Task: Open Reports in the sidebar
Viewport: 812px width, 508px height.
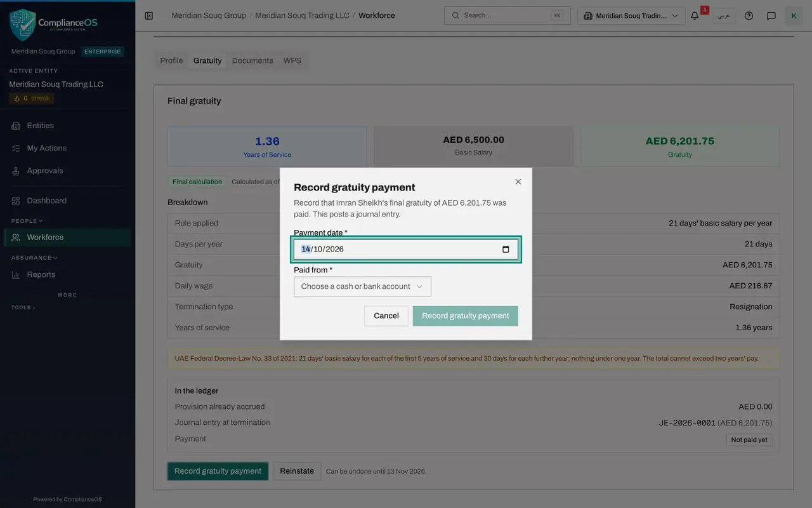Action: 67,275
